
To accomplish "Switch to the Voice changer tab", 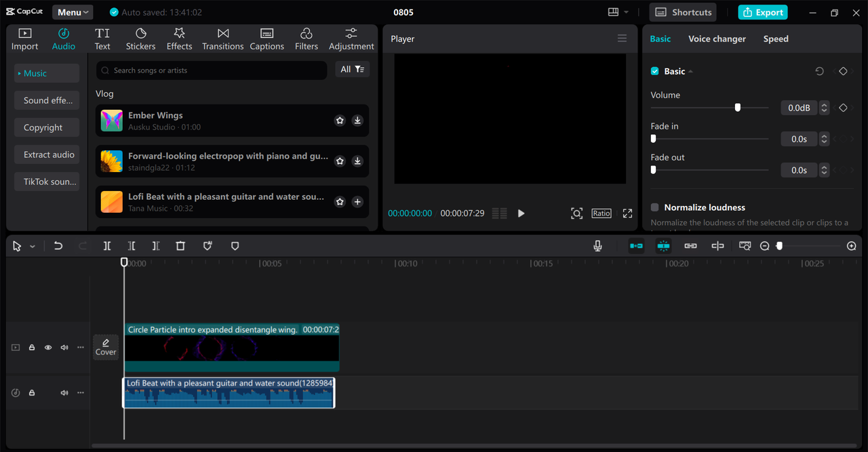I will tap(717, 39).
